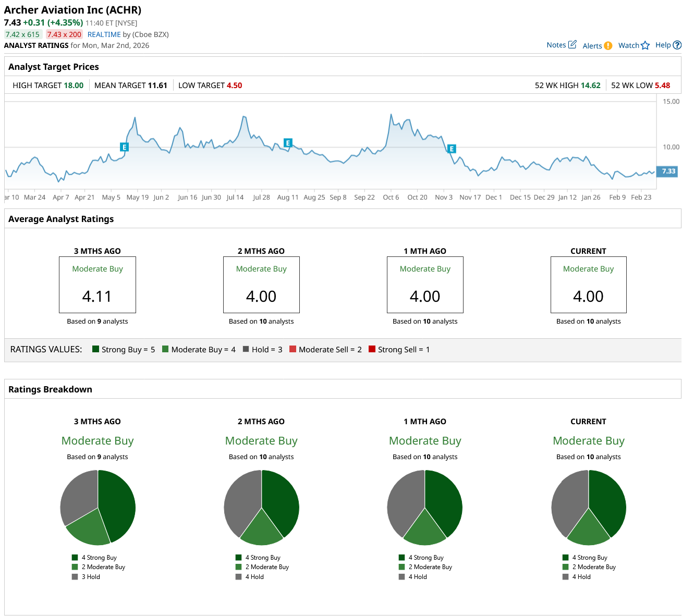This screenshot has height=616, width=682.
Task: Click the Watch star icon
Action: click(646, 45)
